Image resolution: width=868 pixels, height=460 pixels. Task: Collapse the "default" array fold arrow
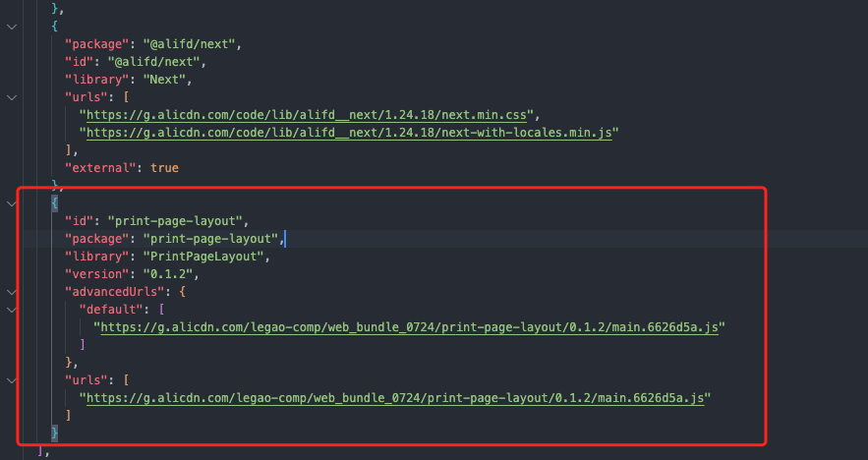coord(12,310)
